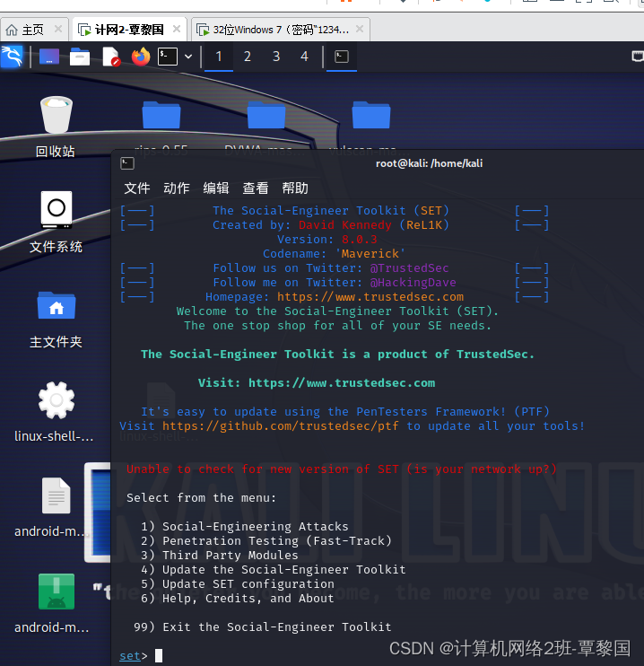
Task: Click the Homepage https://www.trustedsec.com URL
Action: [370, 296]
